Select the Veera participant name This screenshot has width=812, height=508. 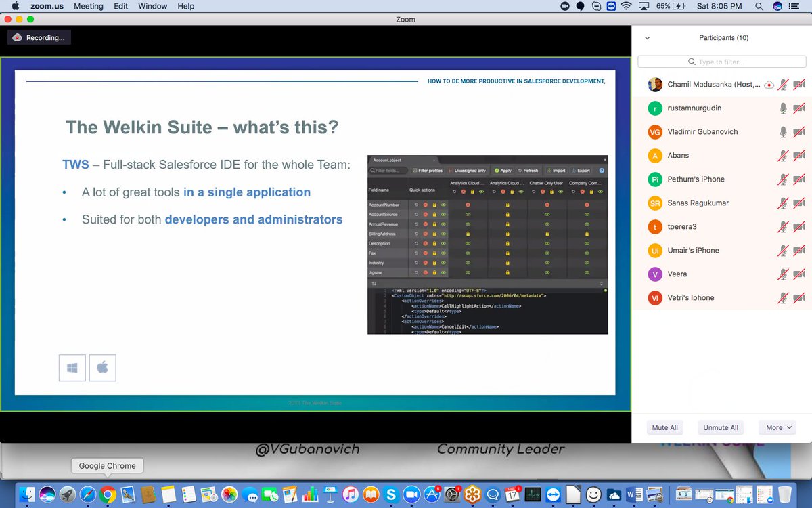point(677,274)
